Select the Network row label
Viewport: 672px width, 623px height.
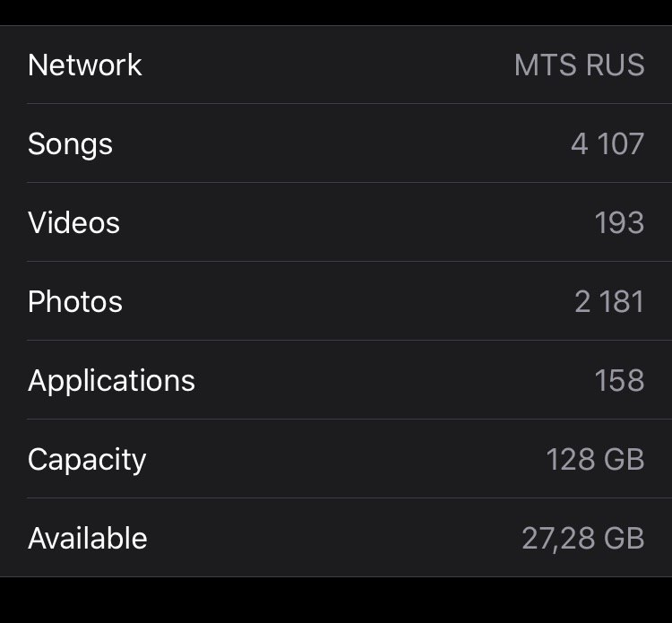coord(84,65)
